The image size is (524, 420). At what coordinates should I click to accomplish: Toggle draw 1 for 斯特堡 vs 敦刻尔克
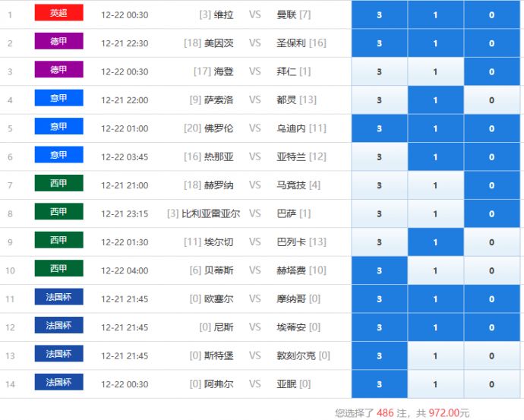[x=435, y=356]
